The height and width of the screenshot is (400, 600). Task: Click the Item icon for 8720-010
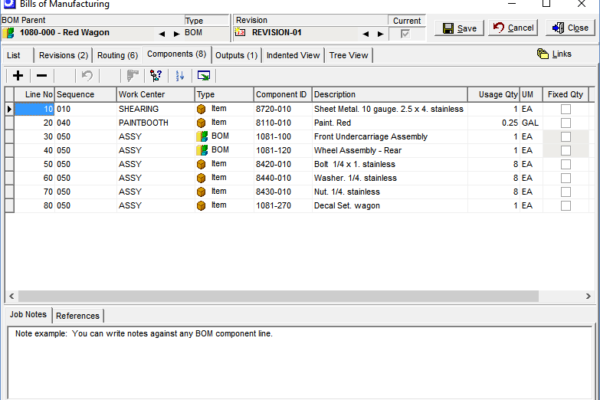[201, 109]
